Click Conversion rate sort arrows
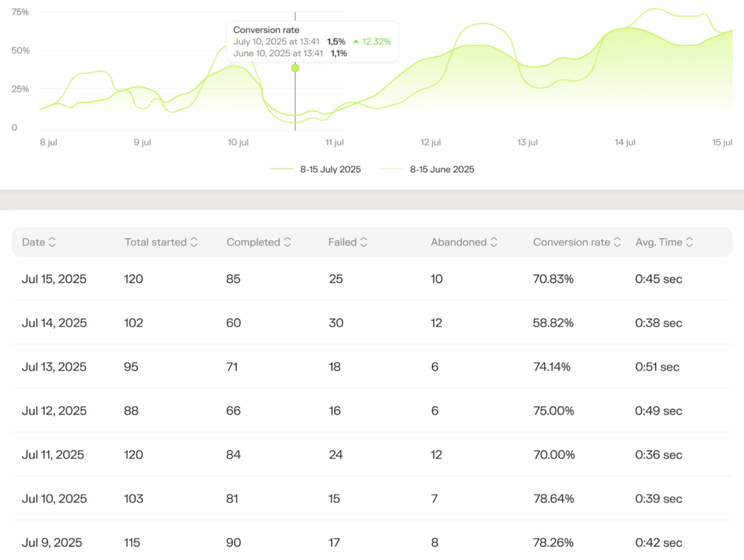The width and height of the screenshot is (744, 560). 617,243
